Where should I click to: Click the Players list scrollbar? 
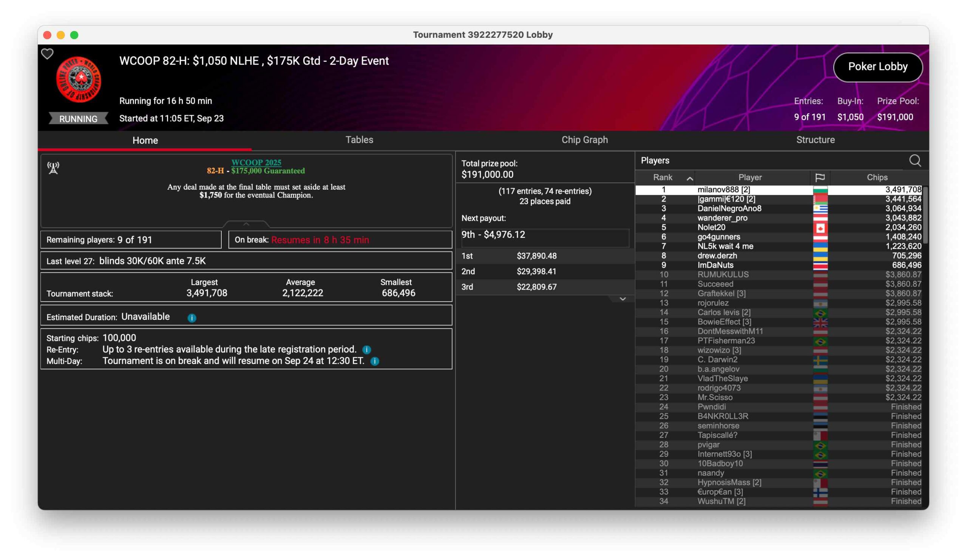(x=925, y=215)
